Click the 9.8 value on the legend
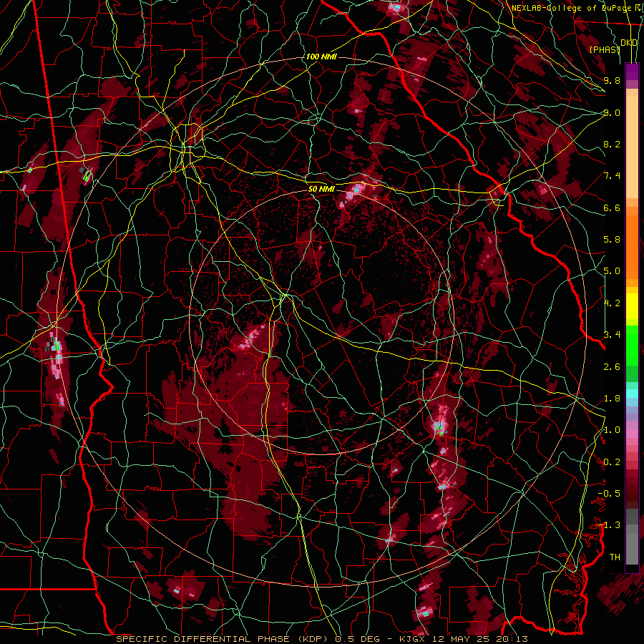 (612, 80)
